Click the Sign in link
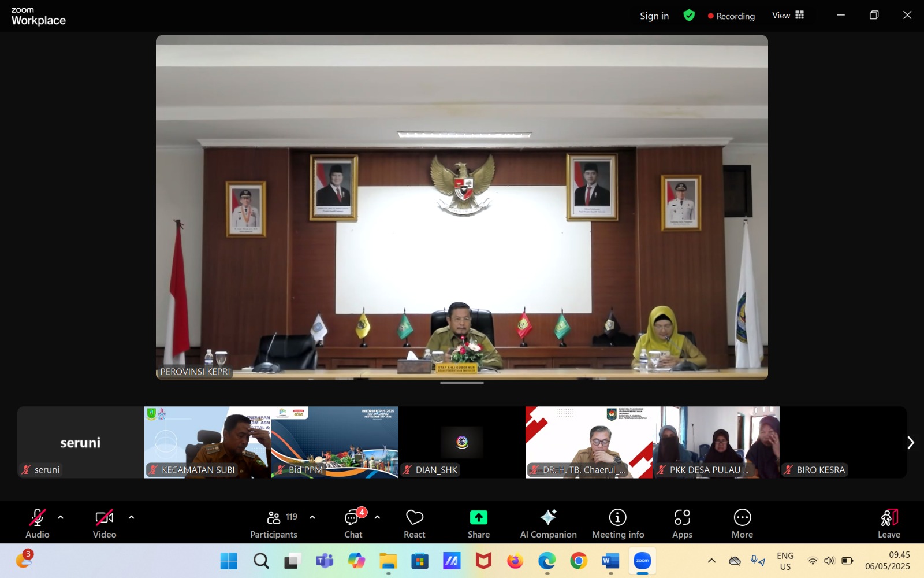Viewport: 924px width, 578px height. [x=654, y=16]
